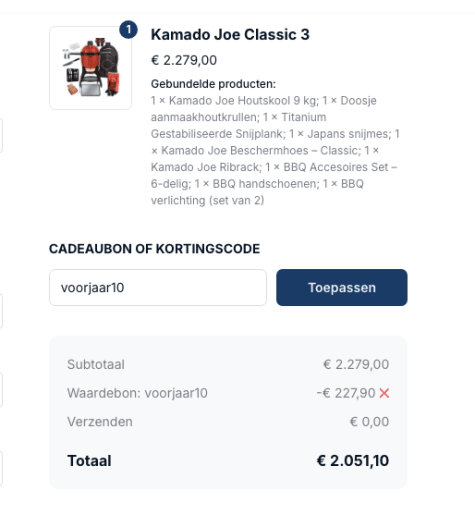The height and width of the screenshot is (515, 475).
Task: Click the shipping cost € 0,00
Action: pyautogui.click(x=369, y=422)
